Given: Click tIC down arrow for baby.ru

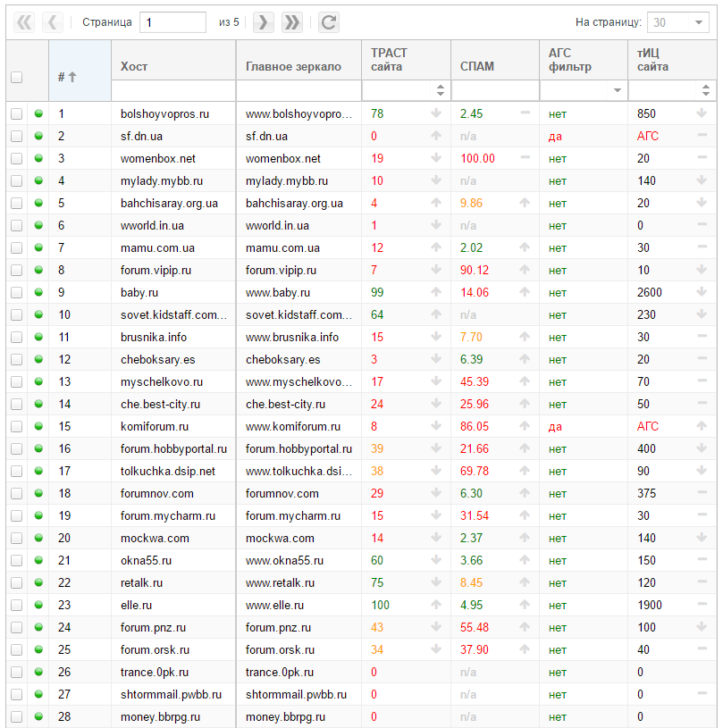Looking at the screenshot, I should [702, 291].
